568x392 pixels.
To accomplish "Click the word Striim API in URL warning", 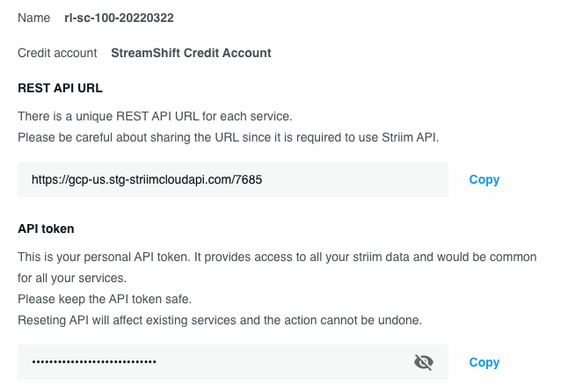I will [x=410, y=137].
